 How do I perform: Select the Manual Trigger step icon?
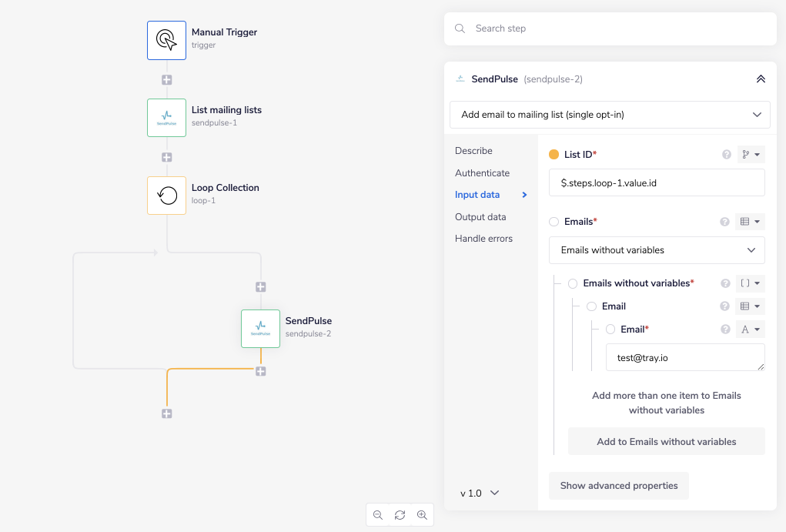[x=166, y=40]
